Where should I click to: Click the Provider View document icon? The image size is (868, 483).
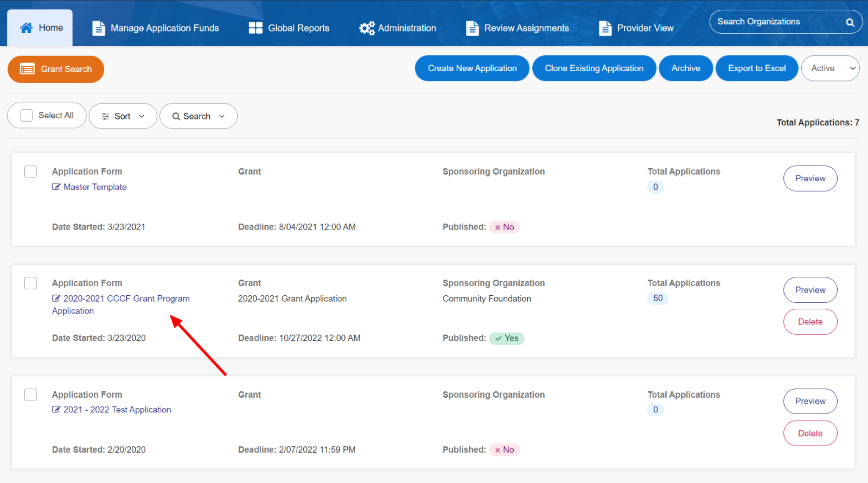click(x=605, y=28)
